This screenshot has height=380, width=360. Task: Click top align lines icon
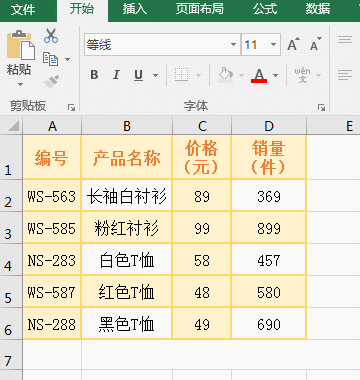[x=345, y=40]
